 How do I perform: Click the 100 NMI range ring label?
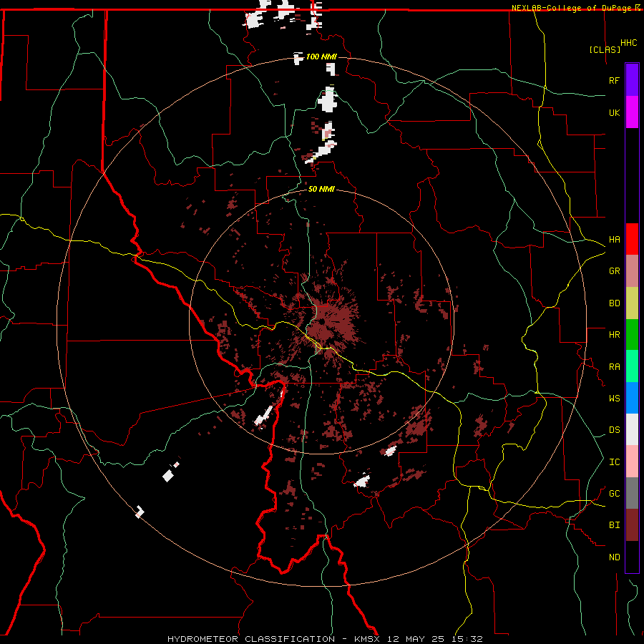pos(321,57)
